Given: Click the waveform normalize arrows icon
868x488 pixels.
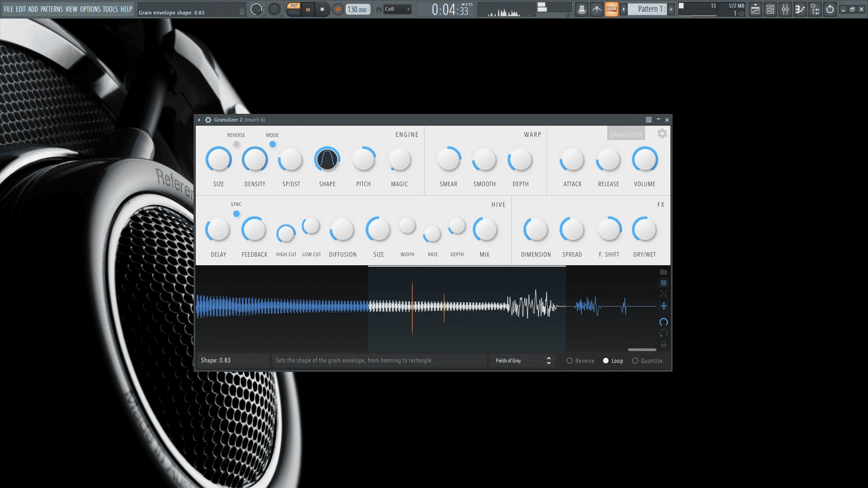Looking at the screenshot, I should (x=663, y=306).
